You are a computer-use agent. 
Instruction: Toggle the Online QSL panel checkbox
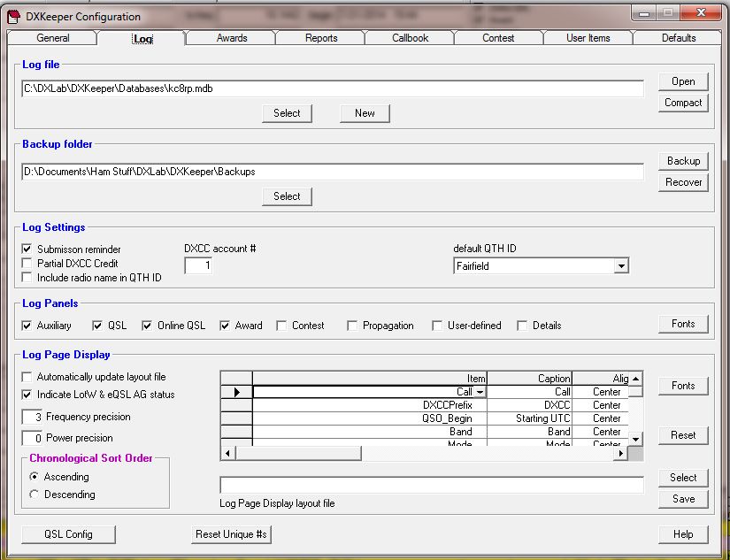coord(147,326)
